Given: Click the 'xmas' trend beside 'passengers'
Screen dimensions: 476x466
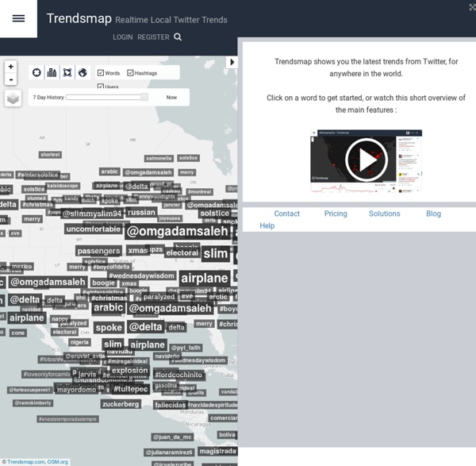Looking at the screenshot, I should 137,250.
